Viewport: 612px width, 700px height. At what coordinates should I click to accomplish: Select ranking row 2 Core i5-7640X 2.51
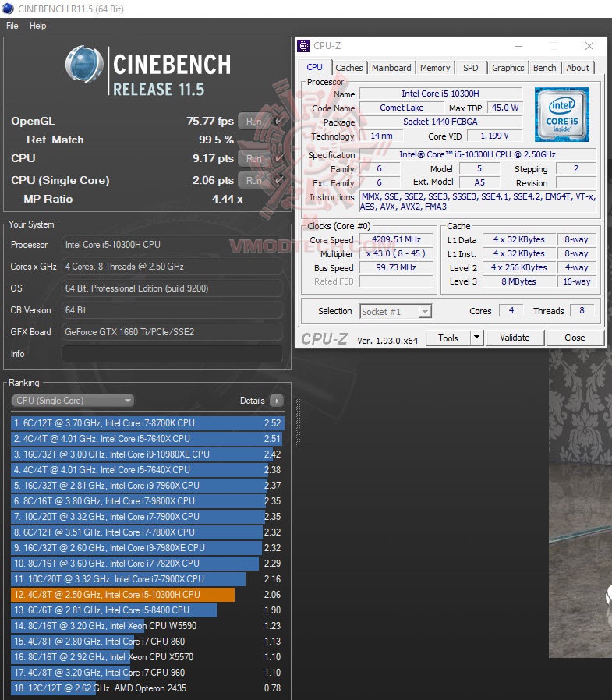147,438
